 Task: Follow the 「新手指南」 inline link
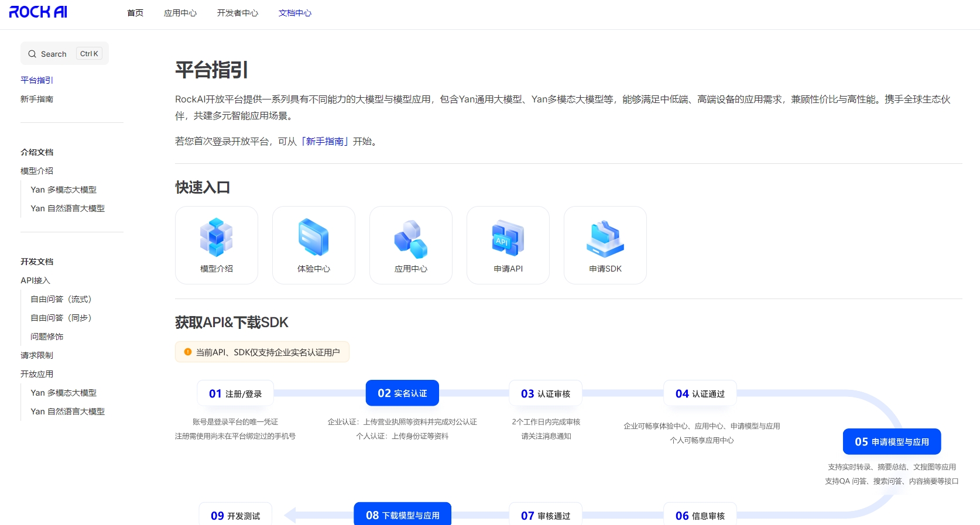[325, 141]
